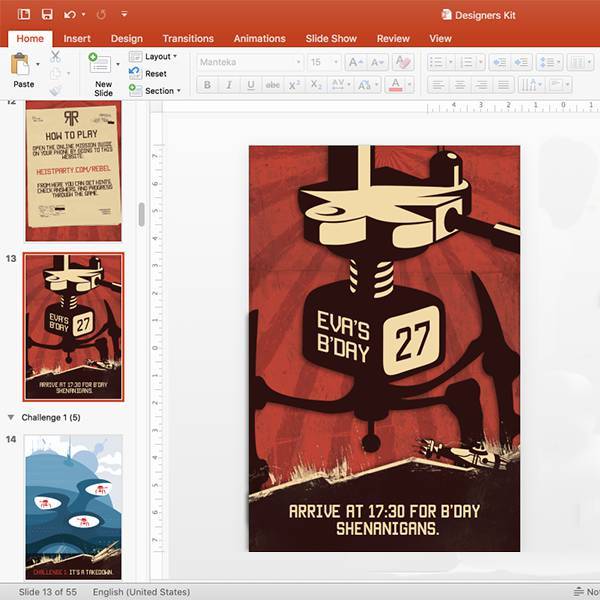Image resolution: width=600 pixels, height=600 pixels.
Task: Toggle Align Right paragraph alignment
Action: pyautogui.click(x=482, y=85)
